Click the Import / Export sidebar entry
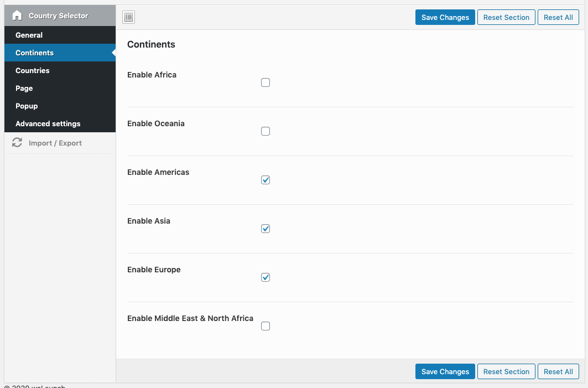588x388 pixels. tap(55, 142)
